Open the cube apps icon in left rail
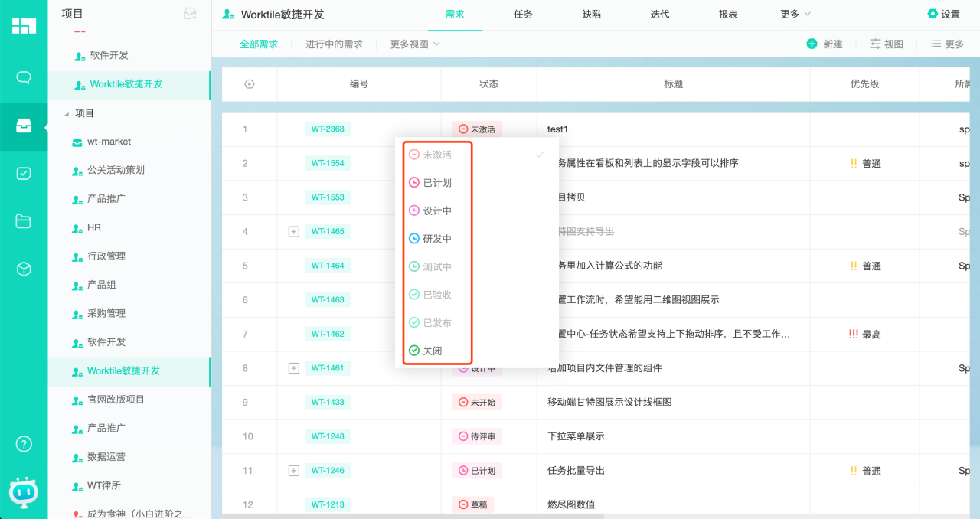 click(24, 269)
